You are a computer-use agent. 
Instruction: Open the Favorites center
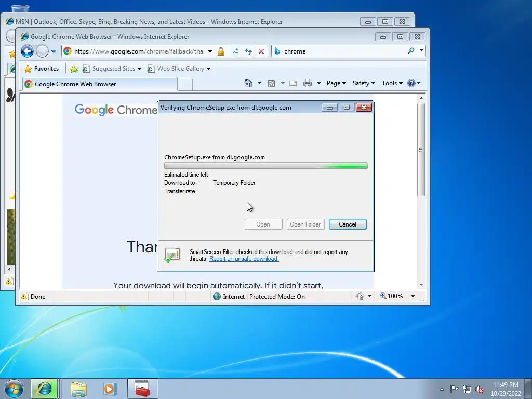[x=42, y=69]
